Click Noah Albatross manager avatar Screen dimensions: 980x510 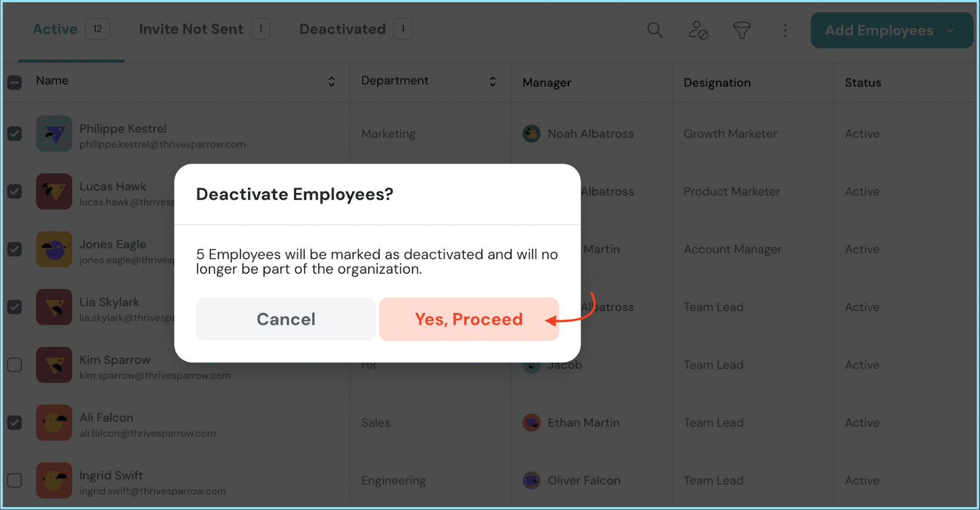coord(531,133)
